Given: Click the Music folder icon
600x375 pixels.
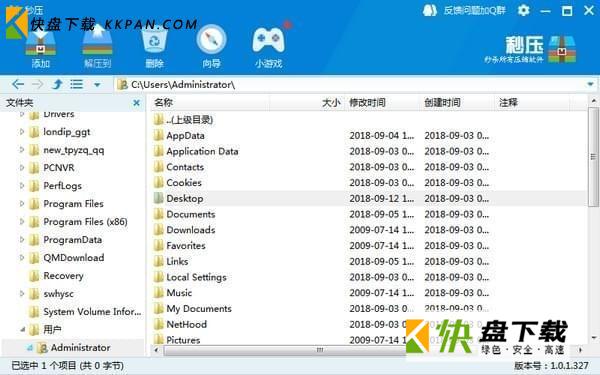Looking at the screenshot, I should 158,292.
